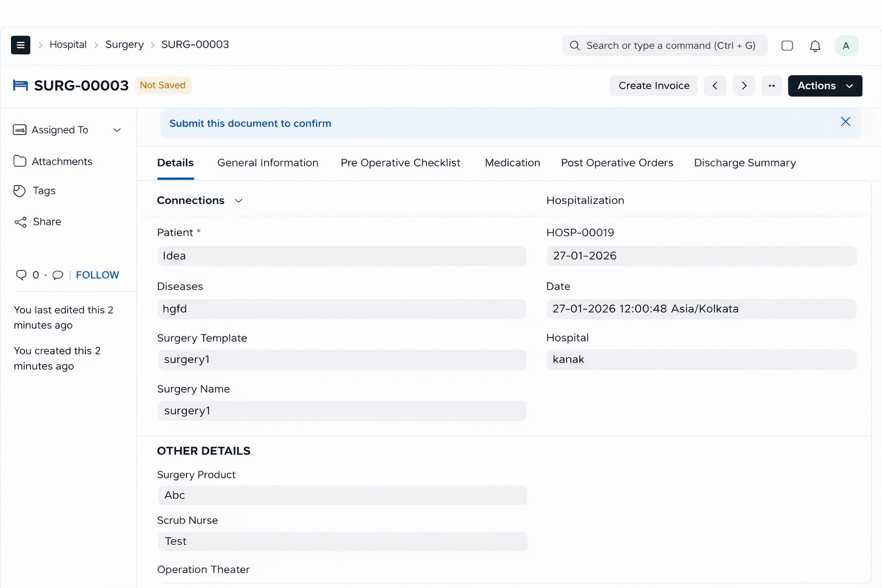Click the OTHER DETAILS heading
The height and width of the screenshot is (588, 882).
pos(204,451)
